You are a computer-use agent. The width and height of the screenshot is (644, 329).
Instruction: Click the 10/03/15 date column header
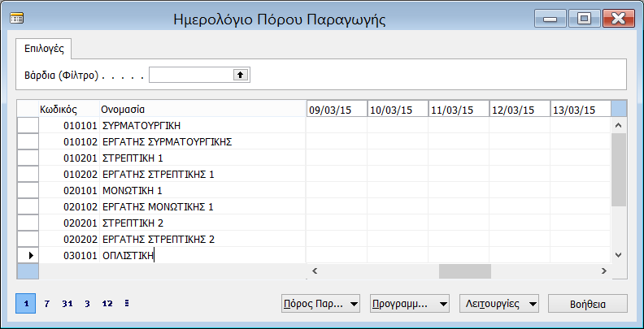coord(398,110)
